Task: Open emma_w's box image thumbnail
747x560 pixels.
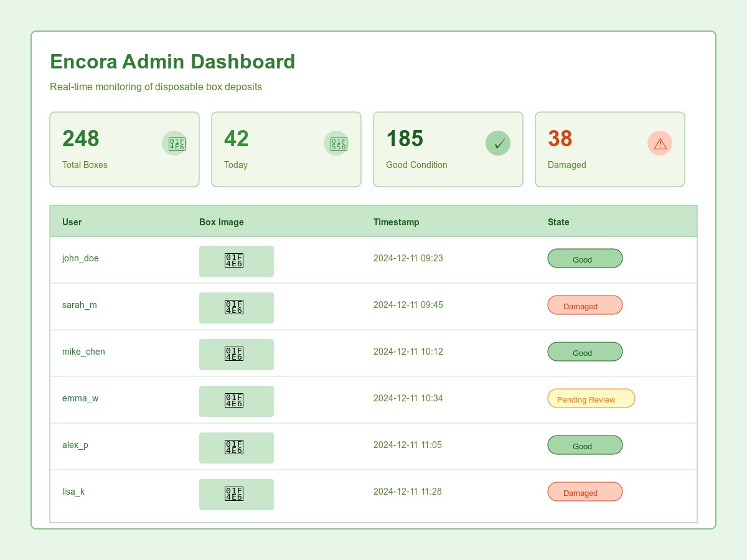Action: pyautogui.click(x=237, y=401)
